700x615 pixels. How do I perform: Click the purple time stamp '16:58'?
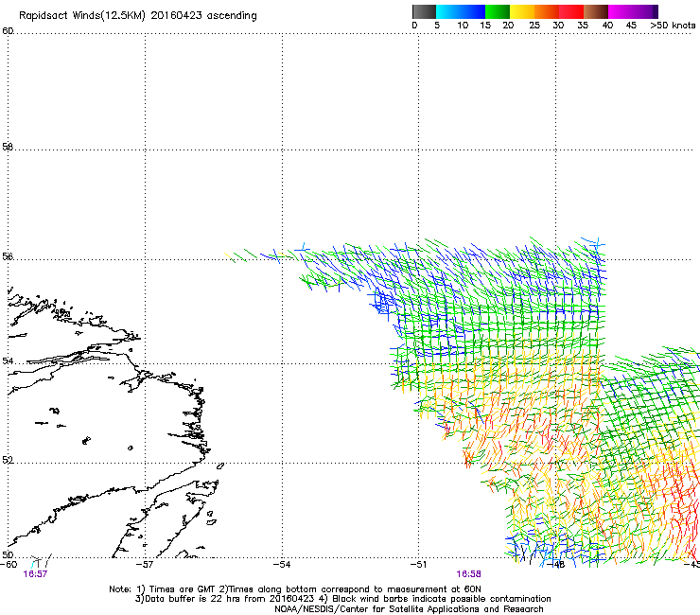click(x=469, y=574)
